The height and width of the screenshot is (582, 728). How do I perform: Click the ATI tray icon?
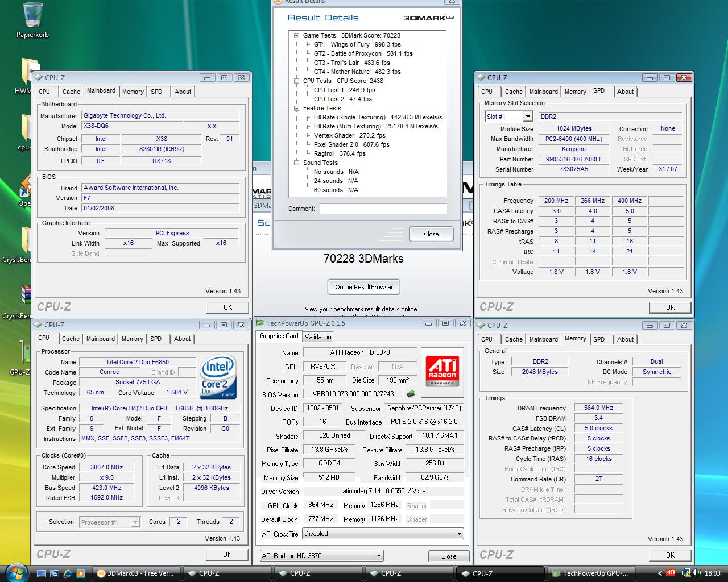(671, 573)
